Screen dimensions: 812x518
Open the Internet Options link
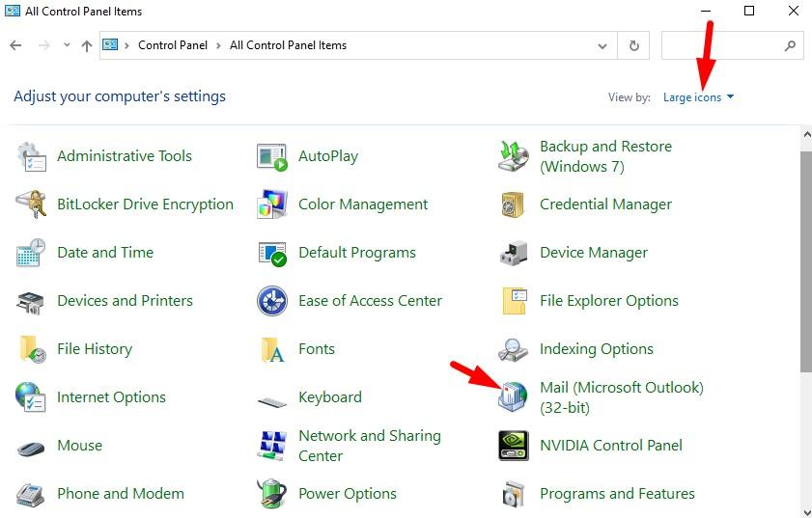click(x=111, y=396)
